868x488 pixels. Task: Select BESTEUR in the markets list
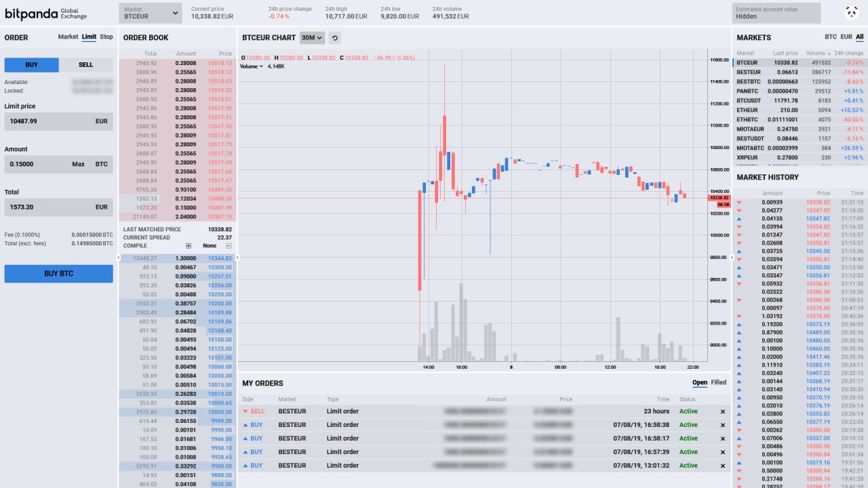[x=800, y=72]
